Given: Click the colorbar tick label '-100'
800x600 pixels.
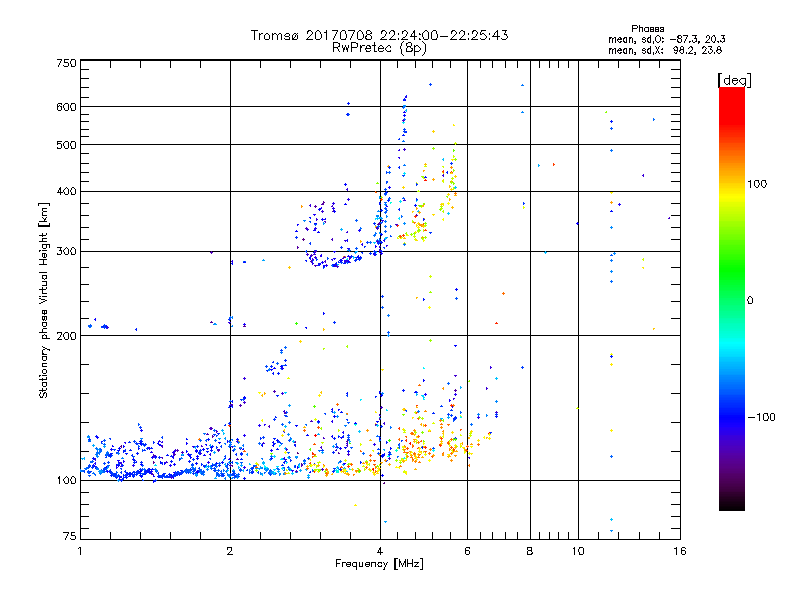Looking at the screenshot, I should click(762, 417).
